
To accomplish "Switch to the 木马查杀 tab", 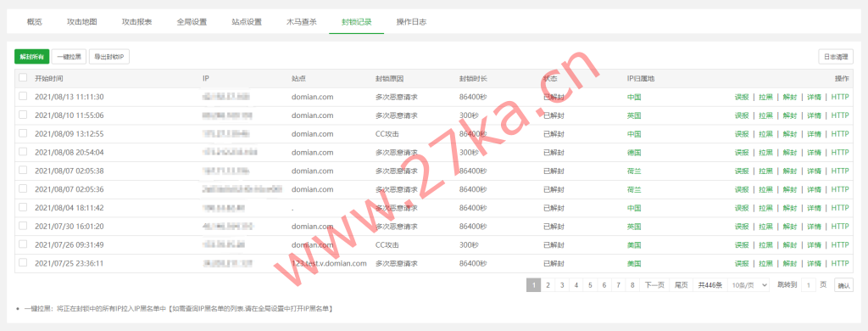I will pyautogui.click(x=301, y=22).
